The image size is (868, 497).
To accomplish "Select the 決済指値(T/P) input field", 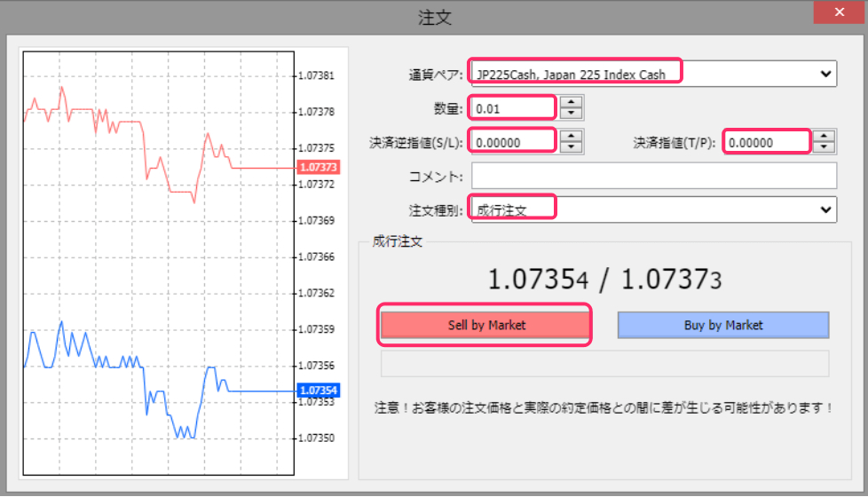I will point(766,141).
